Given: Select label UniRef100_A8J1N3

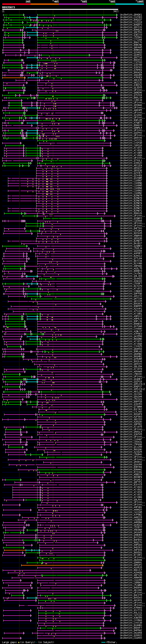Looking at the screenshot, I should [x=131, y=590].
